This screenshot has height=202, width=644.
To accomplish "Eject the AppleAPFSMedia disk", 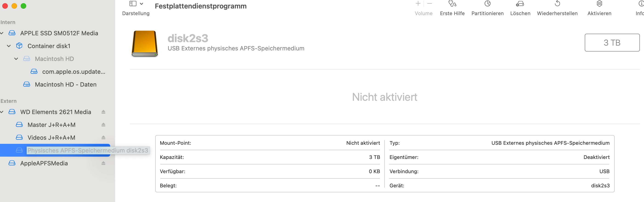I will point(103,163).
